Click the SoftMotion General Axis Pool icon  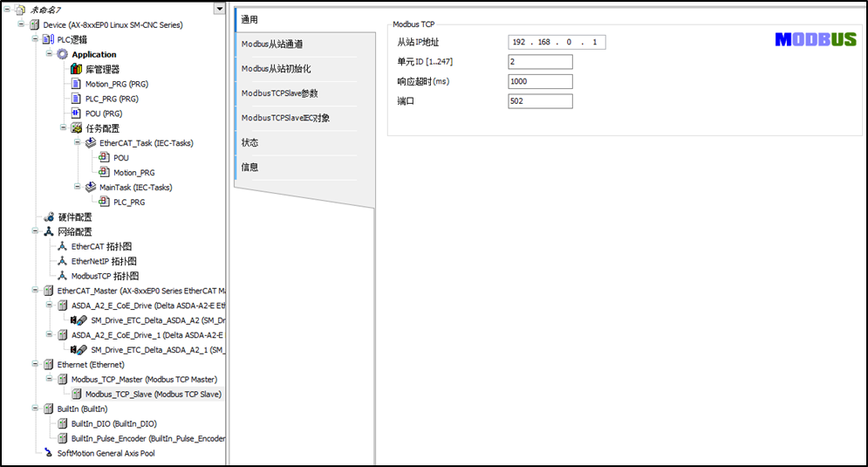point(48,453)
